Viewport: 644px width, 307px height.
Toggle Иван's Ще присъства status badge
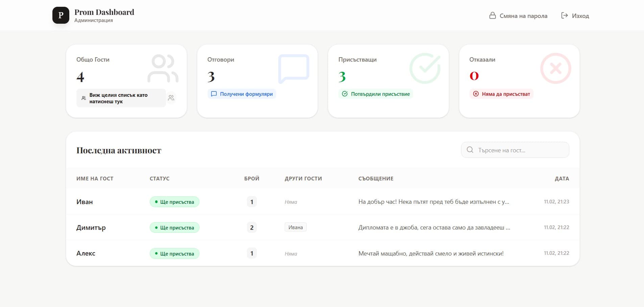(x=174, y=201)
